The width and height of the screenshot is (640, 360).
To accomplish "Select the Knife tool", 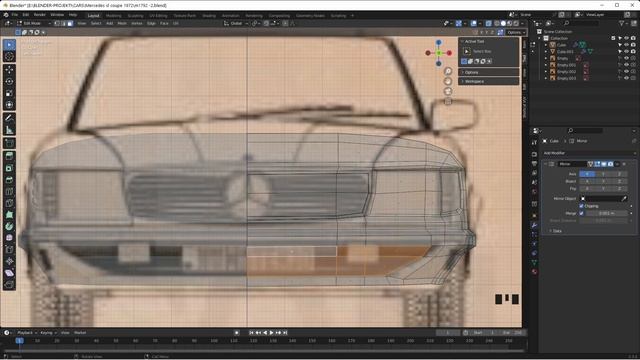I will pos(9,203).
